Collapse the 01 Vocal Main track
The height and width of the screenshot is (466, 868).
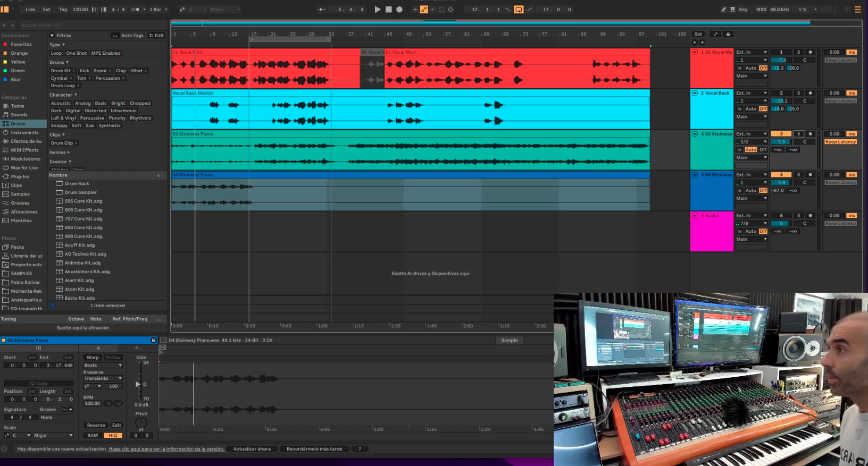(x=695, y=52)
